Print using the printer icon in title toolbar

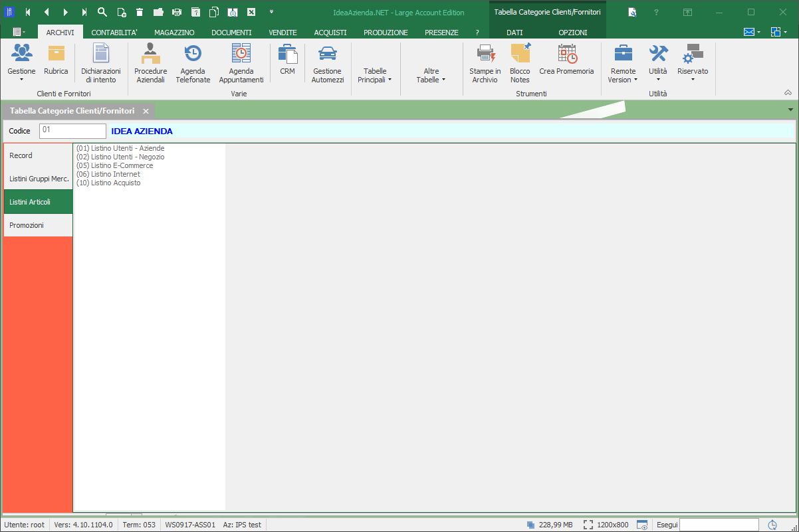pos(177,12)
